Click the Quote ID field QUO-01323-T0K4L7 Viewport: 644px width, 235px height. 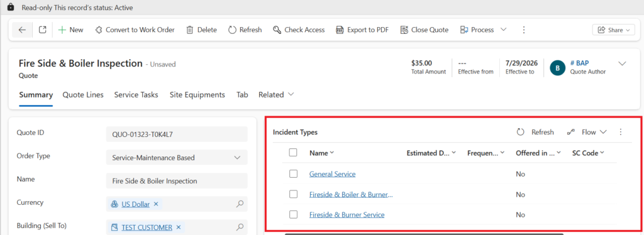point(177,134)
